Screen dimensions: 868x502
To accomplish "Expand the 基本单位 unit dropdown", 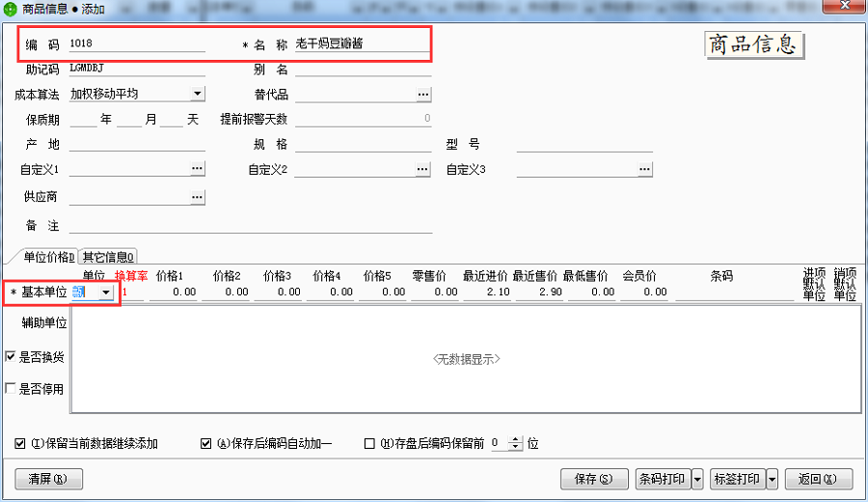I will tap(106, 293).
